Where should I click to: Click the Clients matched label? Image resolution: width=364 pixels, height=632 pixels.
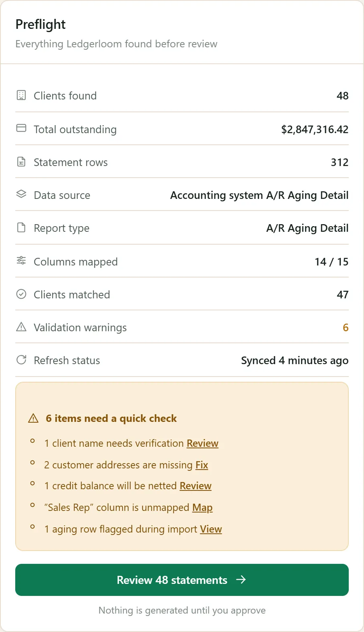click(72, 295)
